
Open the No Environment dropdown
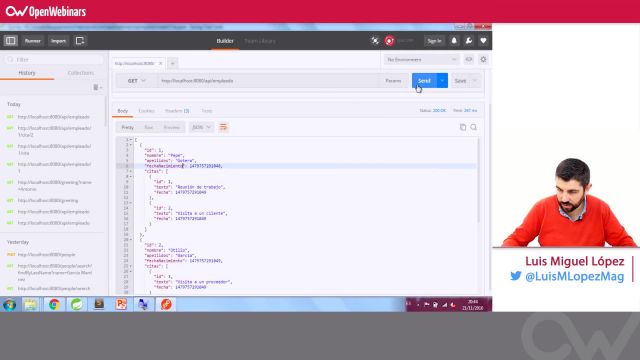click(421, 60)
